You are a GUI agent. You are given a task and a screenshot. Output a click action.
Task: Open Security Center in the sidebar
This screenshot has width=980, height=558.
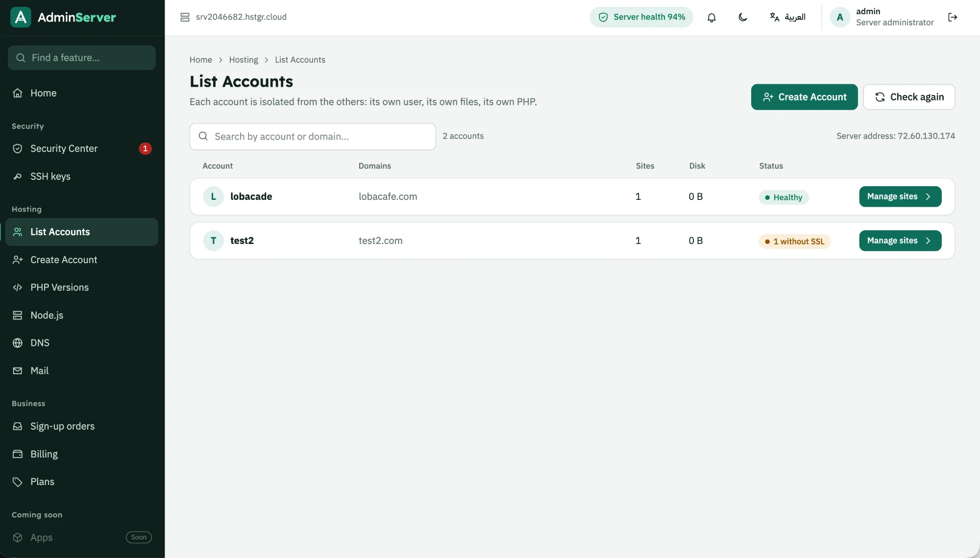point(82,148)
